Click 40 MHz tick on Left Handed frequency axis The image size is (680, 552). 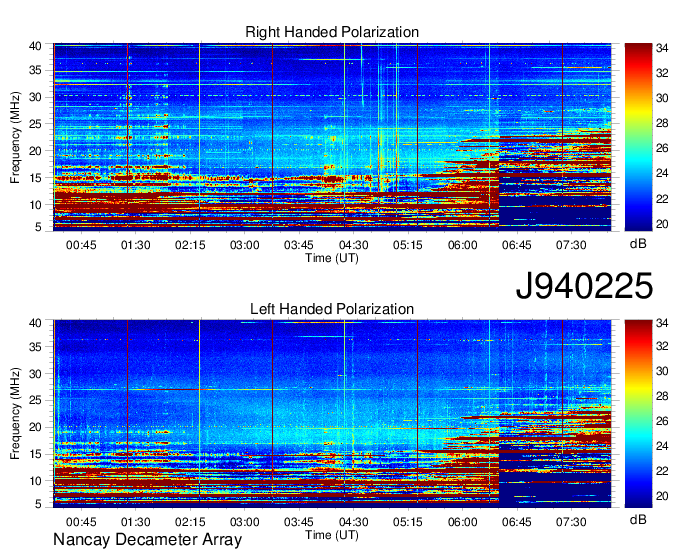35,323
